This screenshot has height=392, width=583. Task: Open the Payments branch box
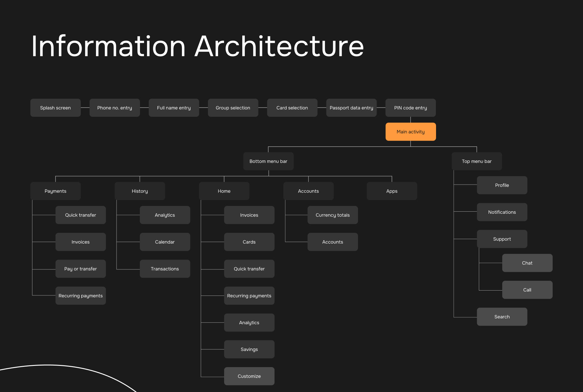55,191
